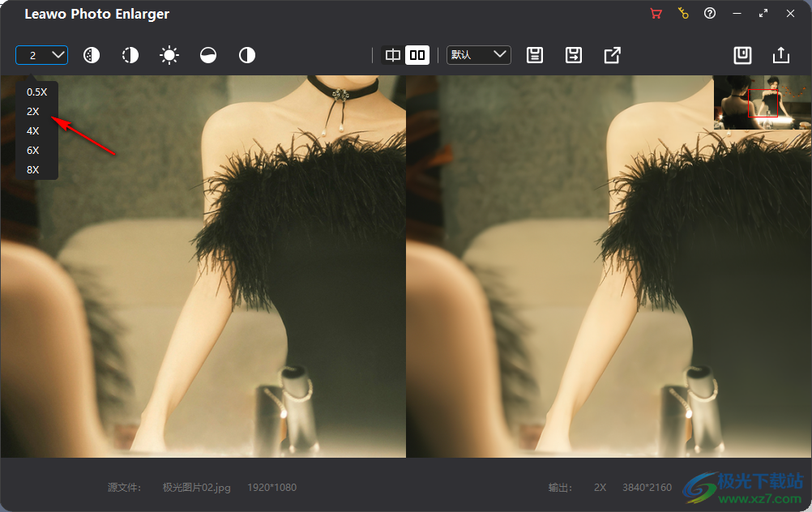This screenshot has height=512, width=812.
Task: Click the dashed-outline half-circle icon
Action: click(130, 55)
